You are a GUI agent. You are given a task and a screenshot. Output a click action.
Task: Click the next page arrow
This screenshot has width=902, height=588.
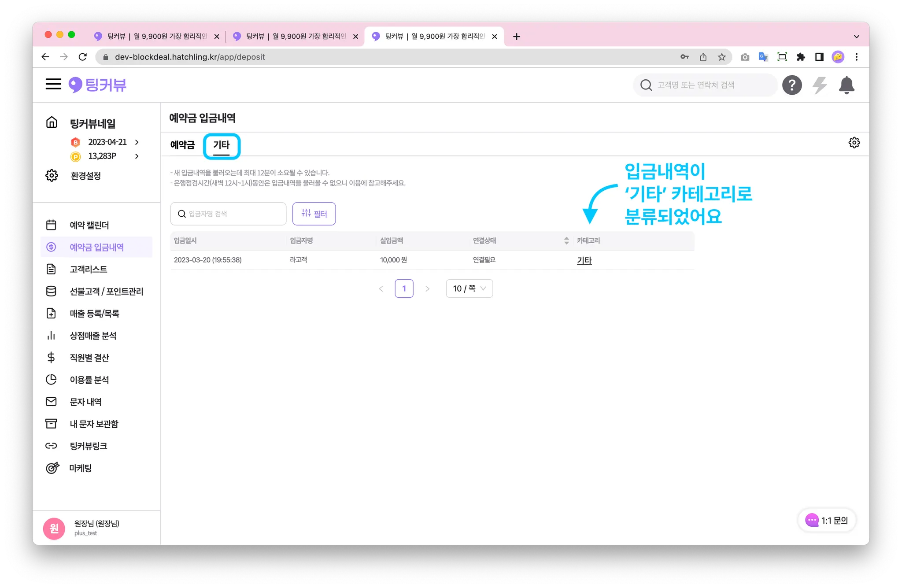pos(427,289)
